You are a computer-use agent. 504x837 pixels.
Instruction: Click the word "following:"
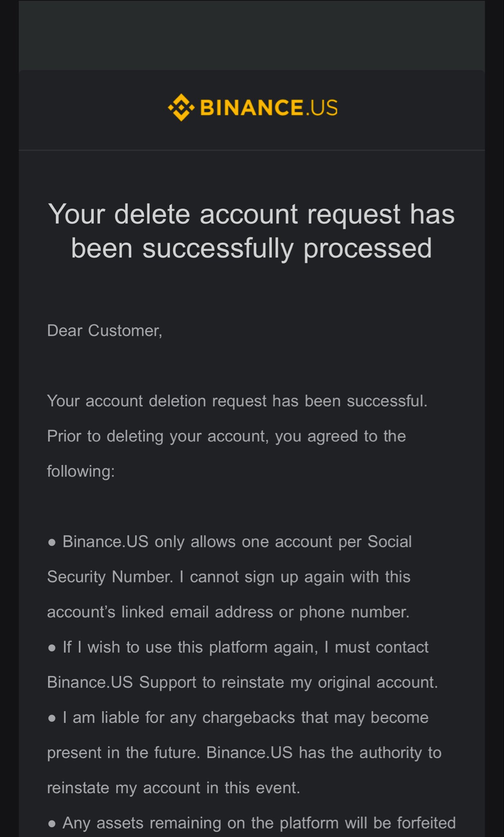coord(81,471)
